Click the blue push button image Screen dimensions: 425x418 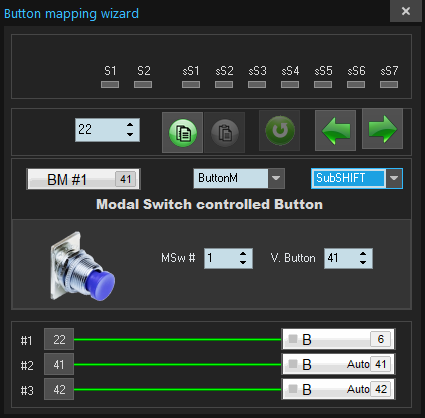tap(82, 266)
